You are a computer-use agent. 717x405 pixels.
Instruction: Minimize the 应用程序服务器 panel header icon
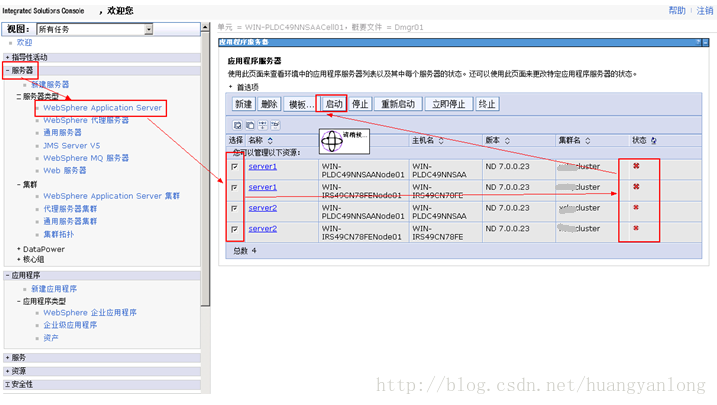706,42
